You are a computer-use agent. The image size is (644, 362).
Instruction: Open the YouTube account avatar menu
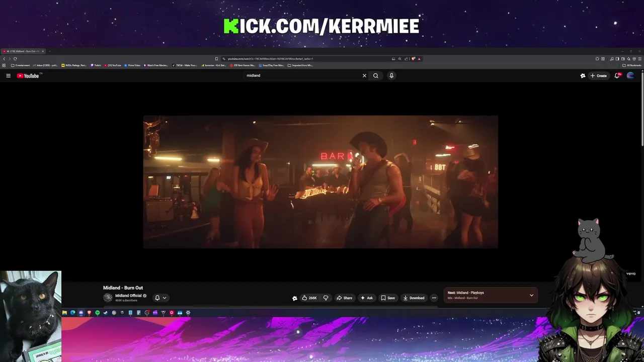click(630, 75)
